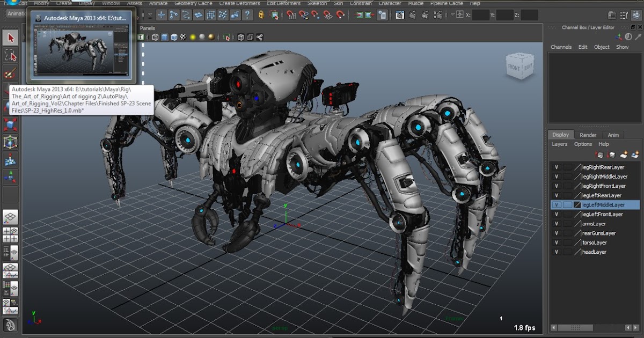The height and width of the screenshot is (338, 644).
Task: Open Maya Help with the question mark icon
Action: click(248, 15)
